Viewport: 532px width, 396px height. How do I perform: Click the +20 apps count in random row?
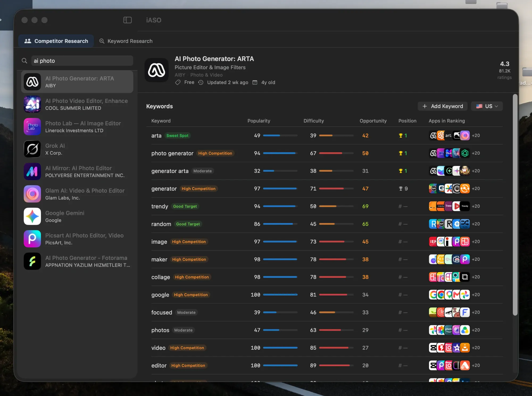476,224
